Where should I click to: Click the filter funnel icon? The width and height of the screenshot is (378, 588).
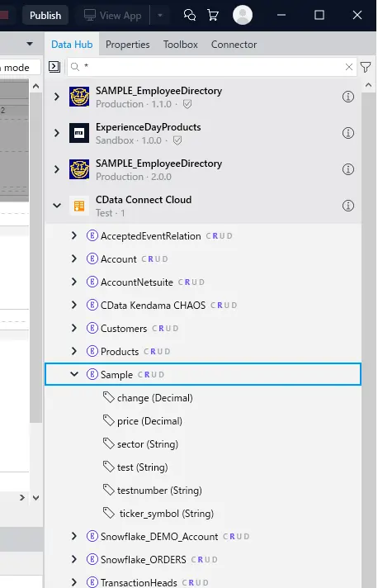(x=366, y=67)
